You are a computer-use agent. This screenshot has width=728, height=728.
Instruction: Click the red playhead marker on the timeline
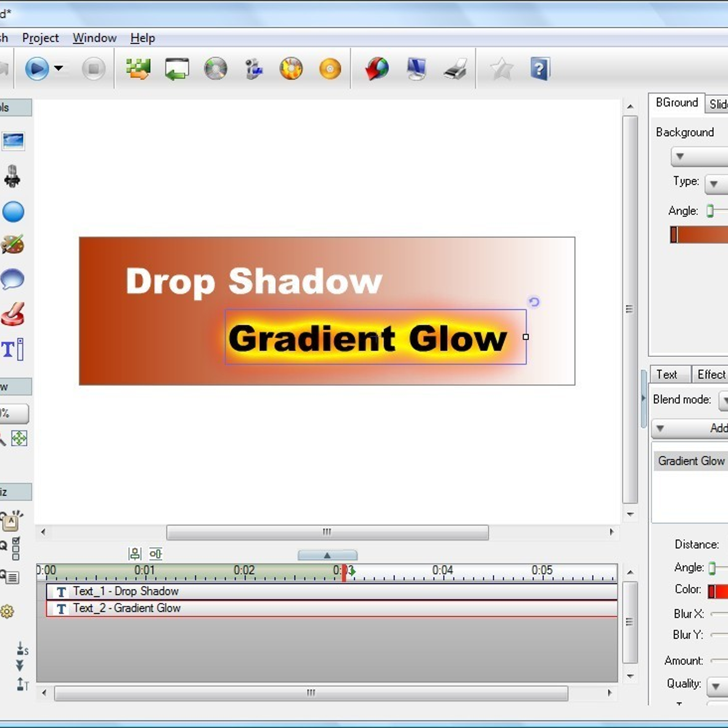click(344, 573)
